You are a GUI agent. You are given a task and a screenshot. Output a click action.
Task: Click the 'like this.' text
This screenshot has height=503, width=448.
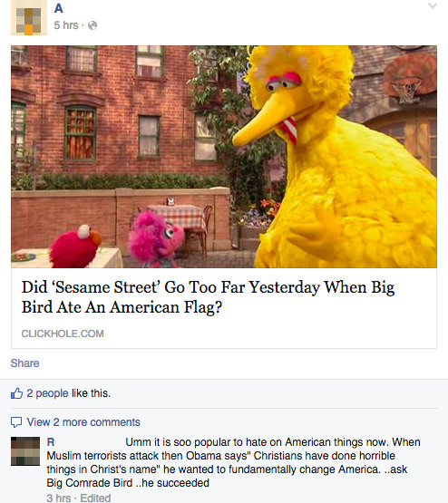[91, 393]
